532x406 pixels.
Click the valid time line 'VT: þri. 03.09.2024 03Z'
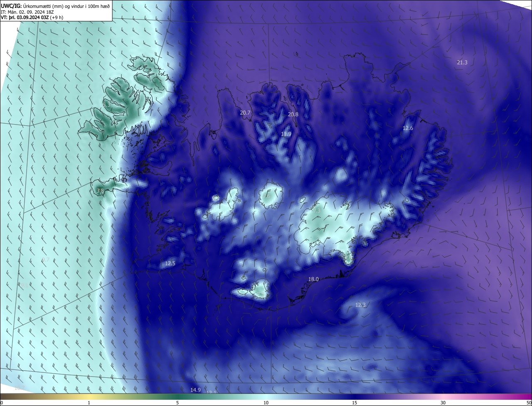click(x=25, y=17)
